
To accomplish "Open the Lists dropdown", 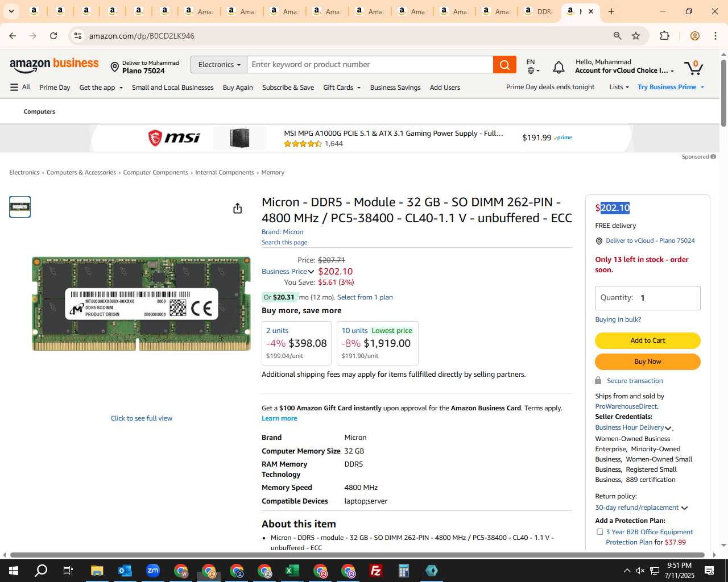I will pyautogui.click(x=619, y=87).
